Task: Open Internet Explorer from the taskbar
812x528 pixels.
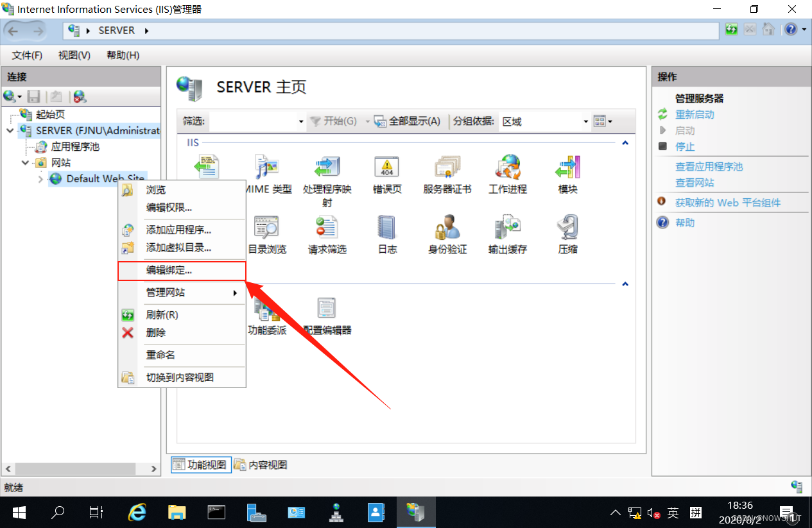Action: [x=137, y=512]
